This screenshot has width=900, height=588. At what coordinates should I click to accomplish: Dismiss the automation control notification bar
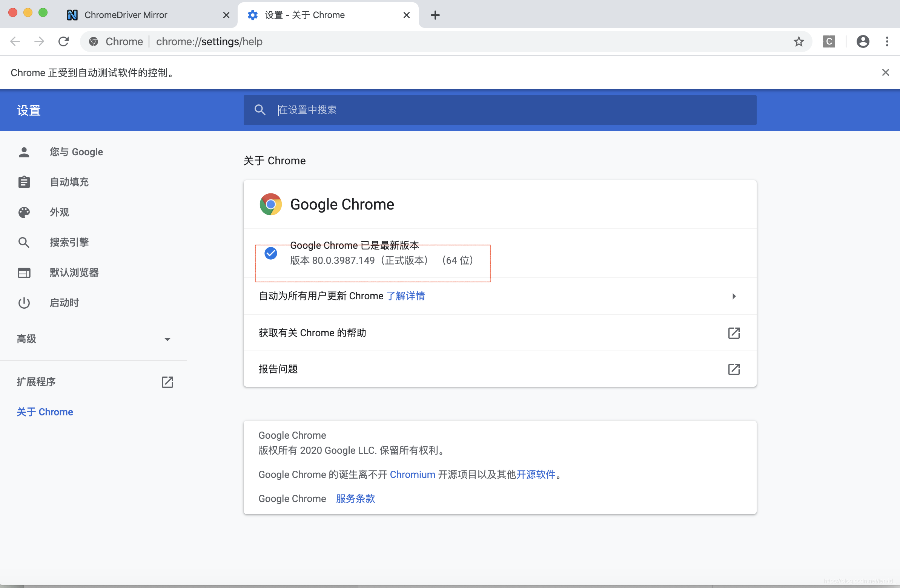[886, 72]
